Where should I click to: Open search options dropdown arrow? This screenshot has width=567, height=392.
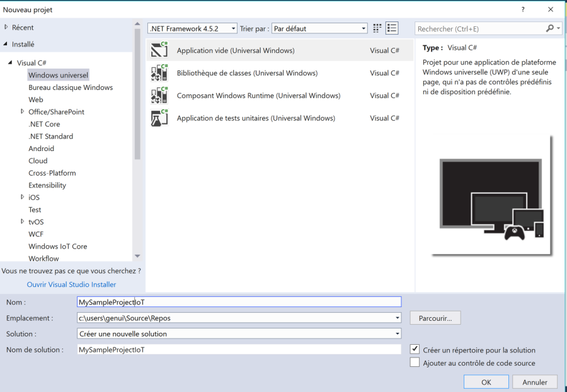coord(559,28)
